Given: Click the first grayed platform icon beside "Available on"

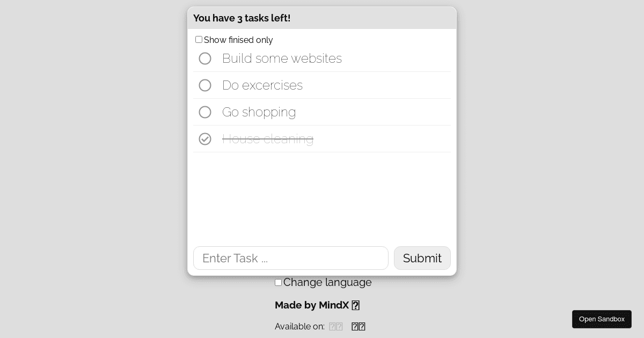Looking at the screenshot, I should click(333, 326).
